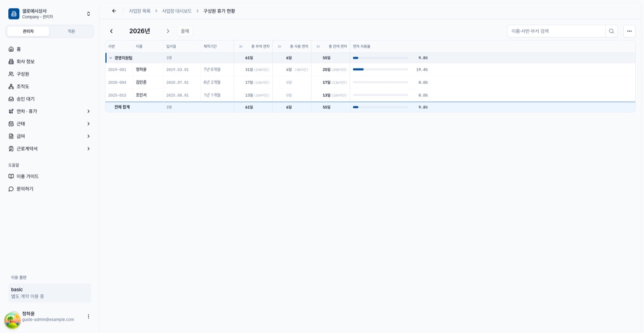The image size is (644, 333).
Task: Select the name 조민서
Action: coord(141,95)
